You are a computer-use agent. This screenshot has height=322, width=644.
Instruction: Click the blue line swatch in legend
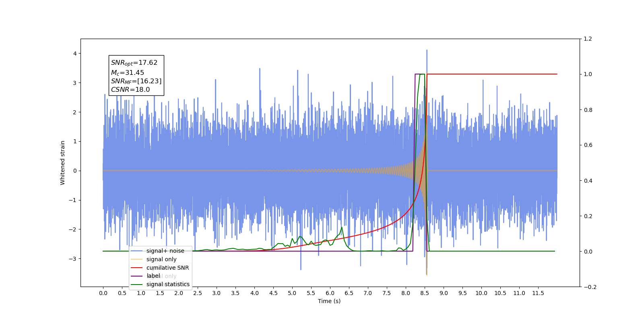coord(137,251)
